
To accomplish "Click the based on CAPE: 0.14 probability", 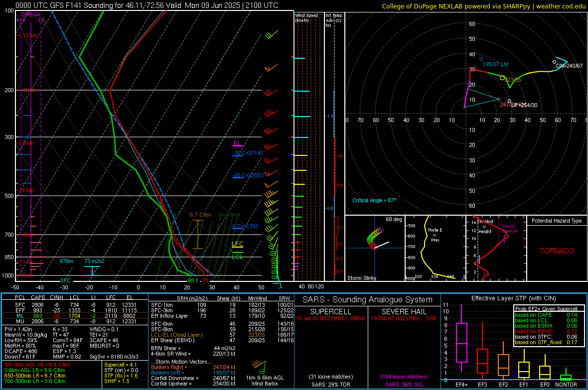I will tap(546, 315).
